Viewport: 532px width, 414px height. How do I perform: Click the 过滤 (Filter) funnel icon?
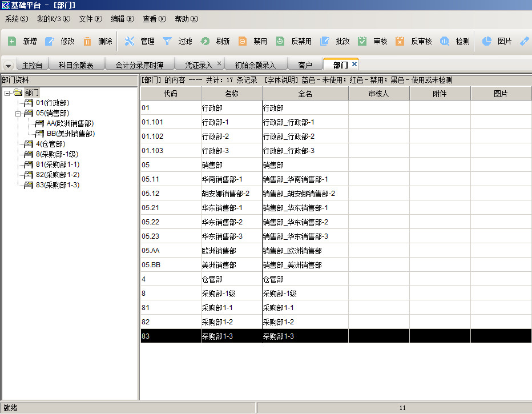[167, 41]
